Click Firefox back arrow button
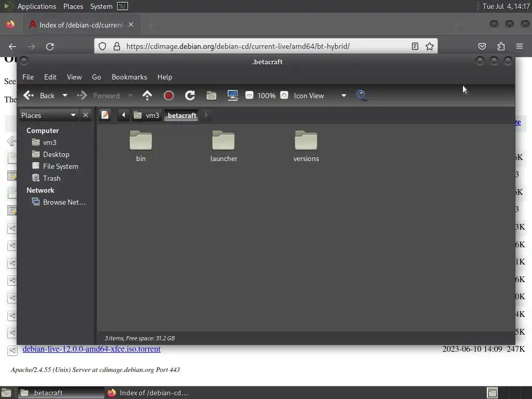The height and width of the screenshot is (399, 532). click(12, 46)
